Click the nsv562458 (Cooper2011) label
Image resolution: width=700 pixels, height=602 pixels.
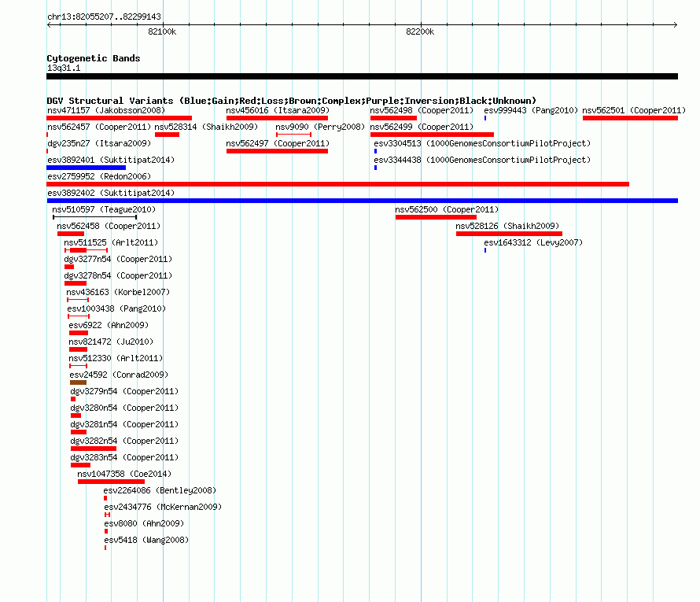tap(109, 226)
